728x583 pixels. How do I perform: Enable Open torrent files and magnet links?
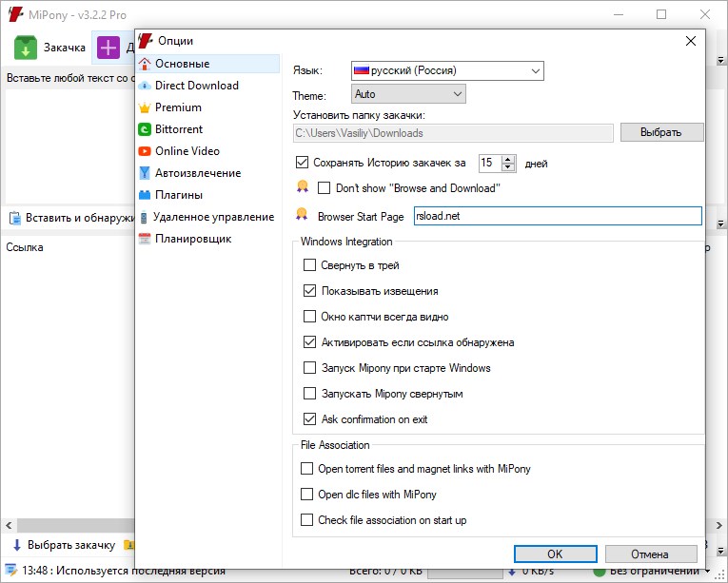pos(306,468)
